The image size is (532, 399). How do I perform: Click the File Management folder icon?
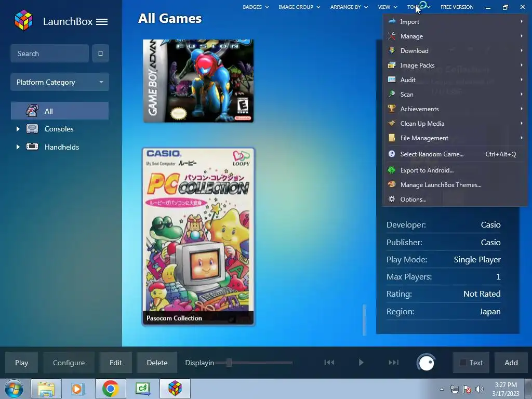pyautogui.click(x=392, y=138)
